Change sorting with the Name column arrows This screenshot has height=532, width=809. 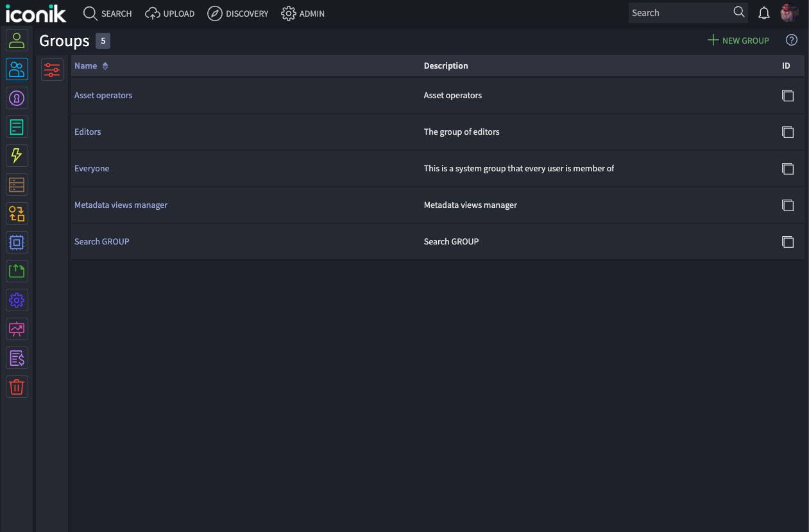pos(104,65)
